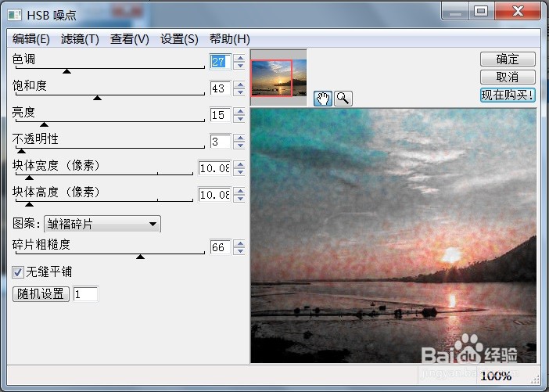This screenshot has width=549, height=392.
Task: Decrease 不透明性 with the down spinner arrow
Action: (240, 146)
